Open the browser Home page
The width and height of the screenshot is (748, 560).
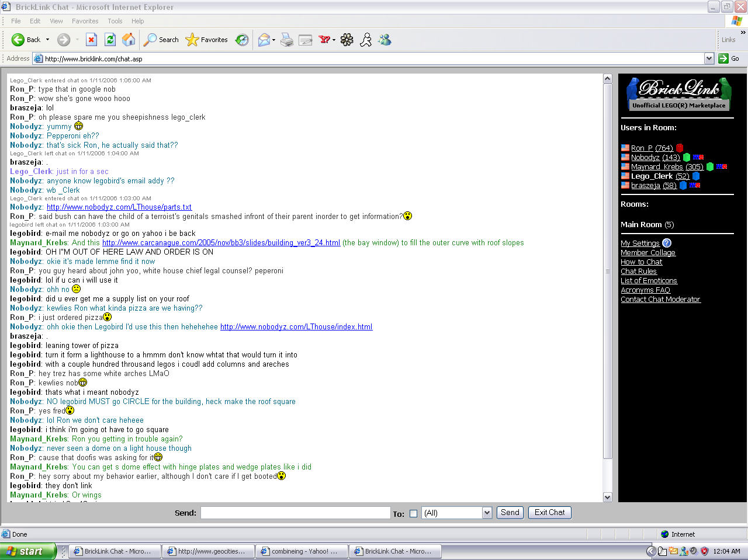pyautogui.click(x=128, y=40)
